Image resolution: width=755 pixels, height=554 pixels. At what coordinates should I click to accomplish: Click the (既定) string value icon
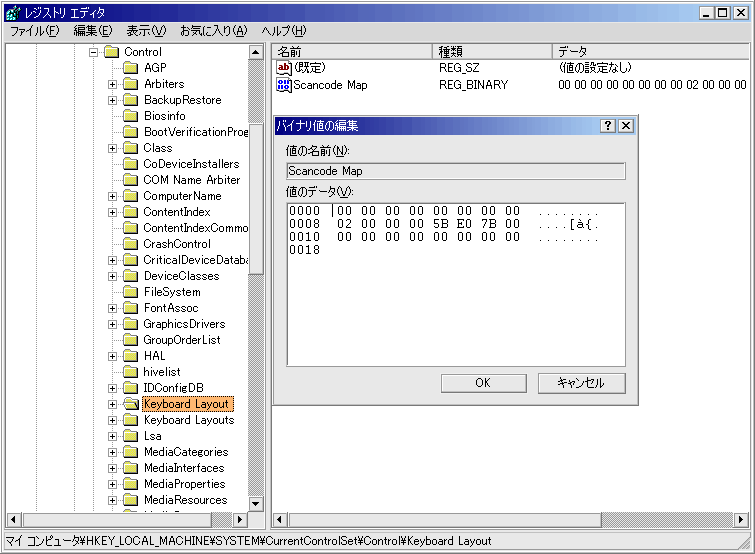click(x=284, y=68)
